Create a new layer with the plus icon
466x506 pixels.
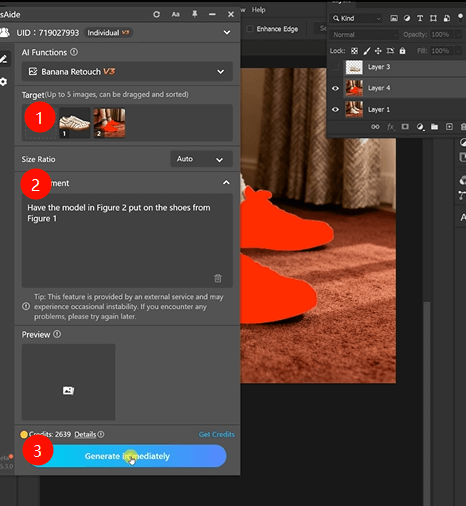click(x=449, y=127)
